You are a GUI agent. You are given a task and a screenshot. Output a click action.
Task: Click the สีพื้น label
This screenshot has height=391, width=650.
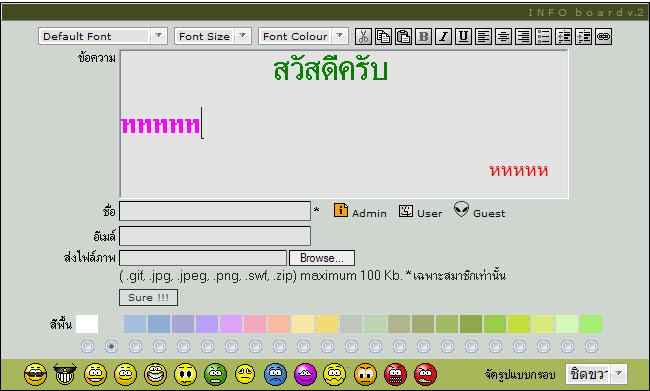[61, 324]
